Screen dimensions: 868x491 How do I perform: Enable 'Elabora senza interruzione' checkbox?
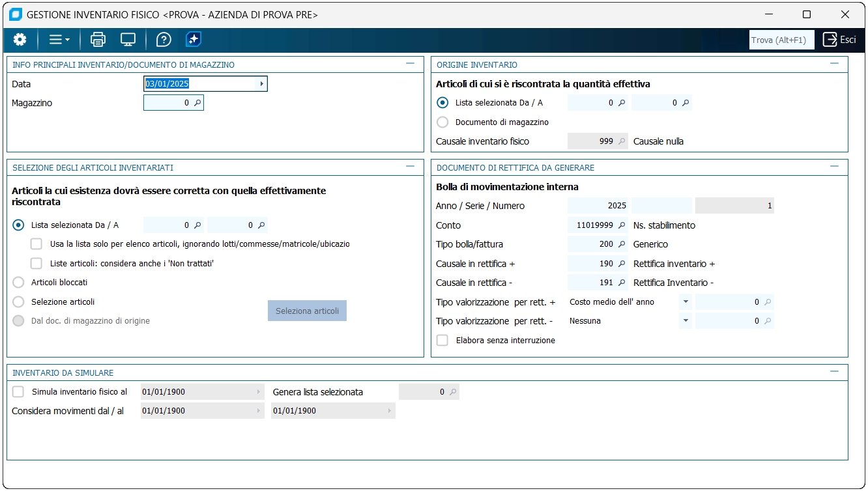point(442,340)
